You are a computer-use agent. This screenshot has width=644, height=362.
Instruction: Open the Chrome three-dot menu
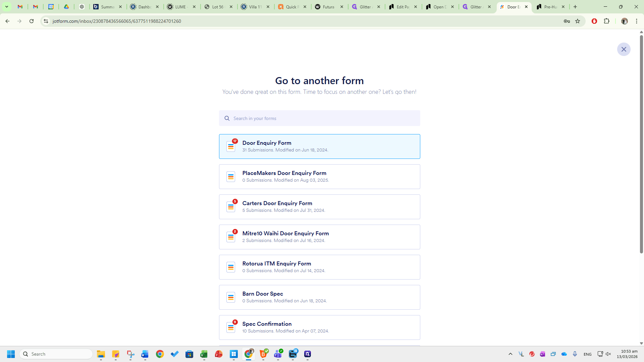[x=637, y=21]
